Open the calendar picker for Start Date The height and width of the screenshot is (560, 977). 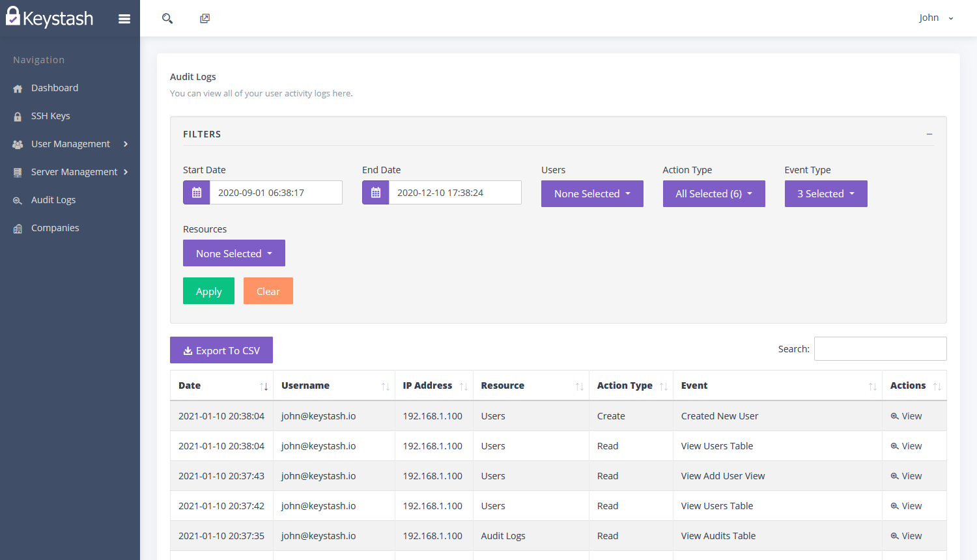point(196,192)
